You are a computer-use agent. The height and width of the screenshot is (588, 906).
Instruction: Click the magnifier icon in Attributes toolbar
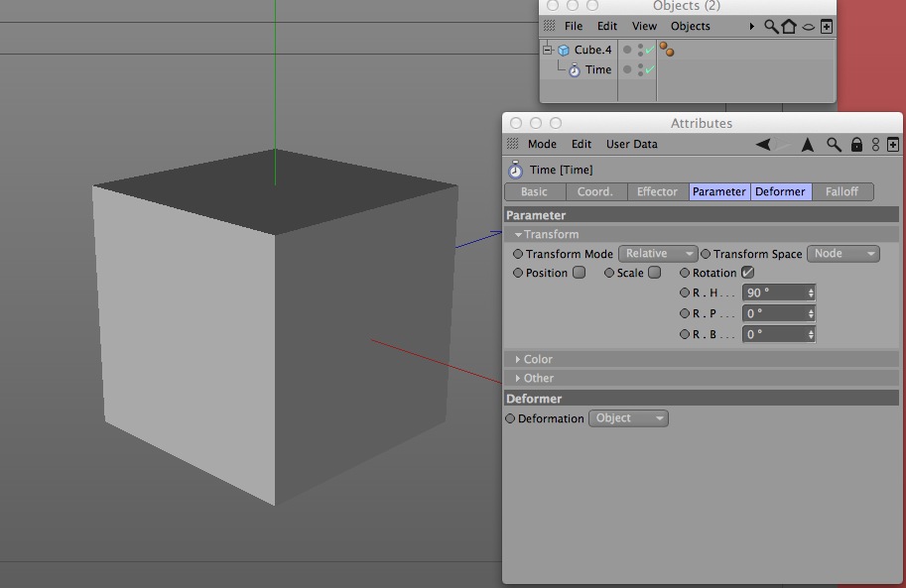coord(834,145)
